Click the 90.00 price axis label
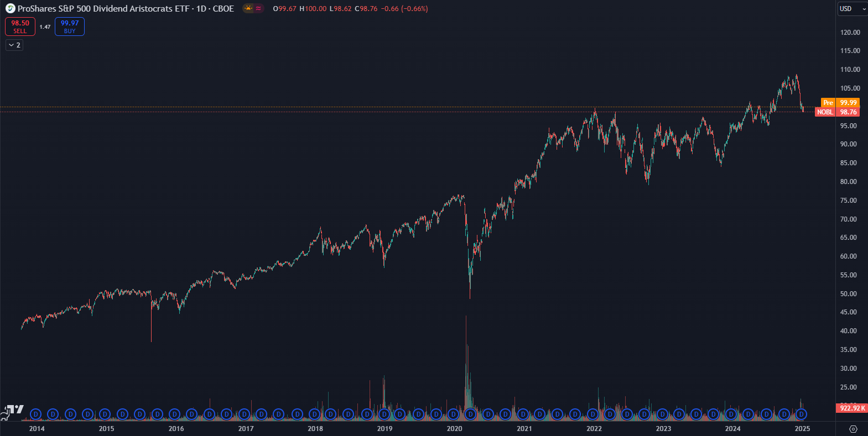 click(848, 144)
